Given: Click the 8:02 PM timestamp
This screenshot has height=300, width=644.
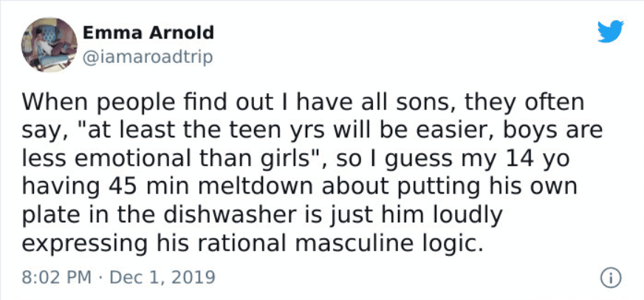Looking at the screenshot, I should pos(56,277).
